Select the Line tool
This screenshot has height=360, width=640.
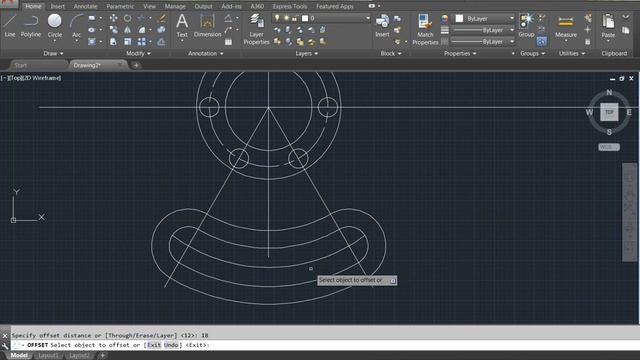[10, 25]
